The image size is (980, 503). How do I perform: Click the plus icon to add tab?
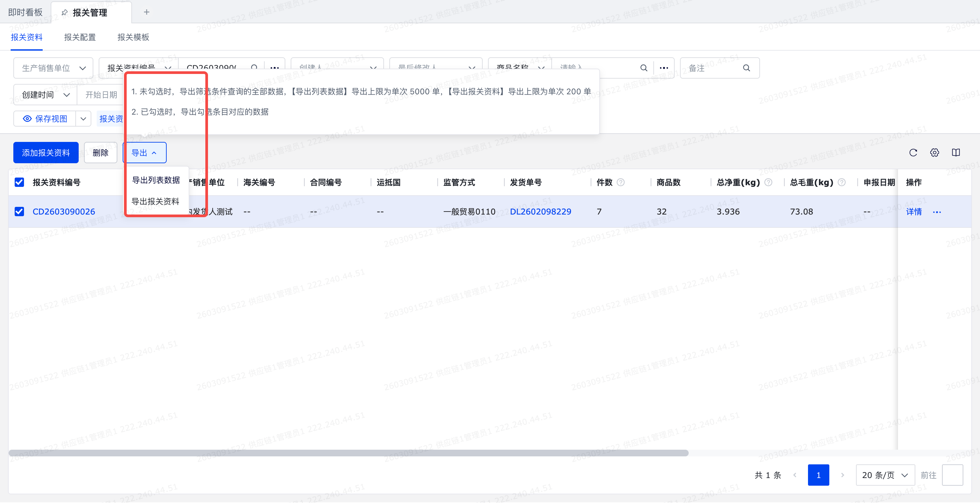pos(146,12)
